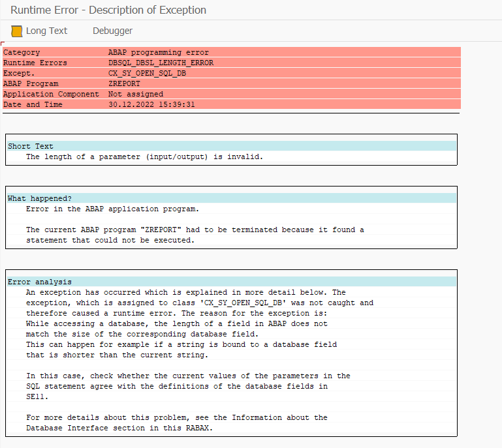Click the 'Application Component' field label
Image resolution: width=502 pixels, height=448 pixels.
click(51, 94)
